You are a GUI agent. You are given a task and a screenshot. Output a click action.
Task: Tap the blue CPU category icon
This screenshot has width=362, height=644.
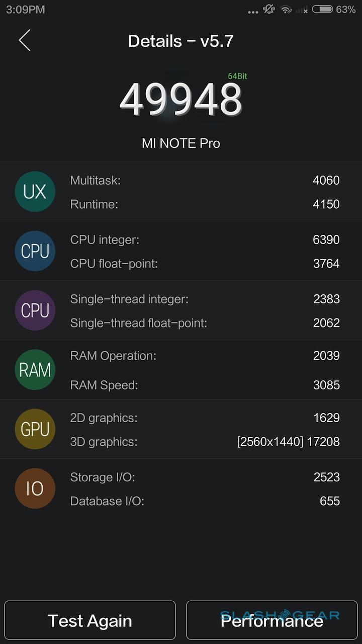click(35, 251)
